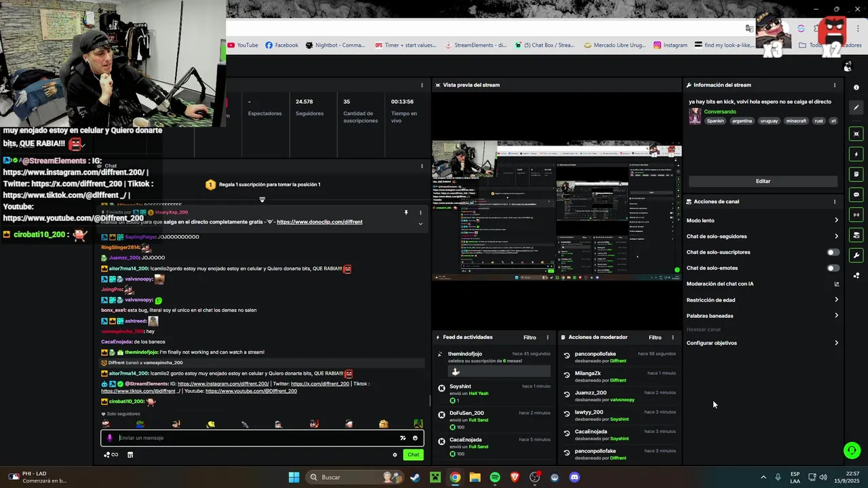Open the Chat panel three-dot menu
The height and width of the screenshot is (488, 868).
click(422, 166)
